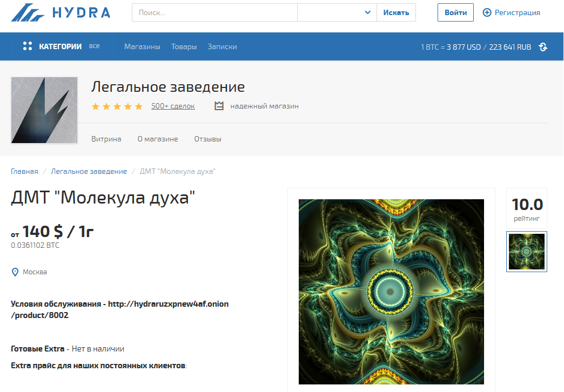Open the search category dropdown
Screen dimensions: 564x392
coord(337,12)
